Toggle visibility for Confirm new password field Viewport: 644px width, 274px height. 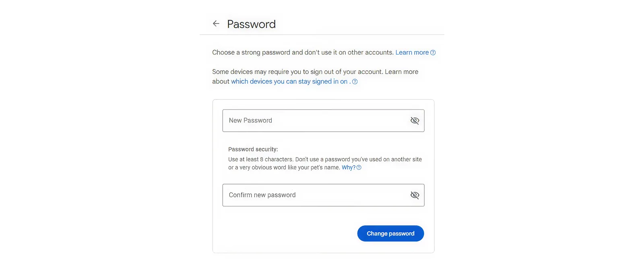(415, 195)
